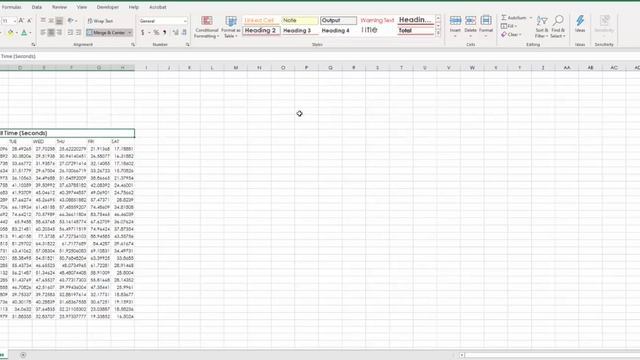Click the Delete cells icon
640x360 pixels.
pos(470,21)
